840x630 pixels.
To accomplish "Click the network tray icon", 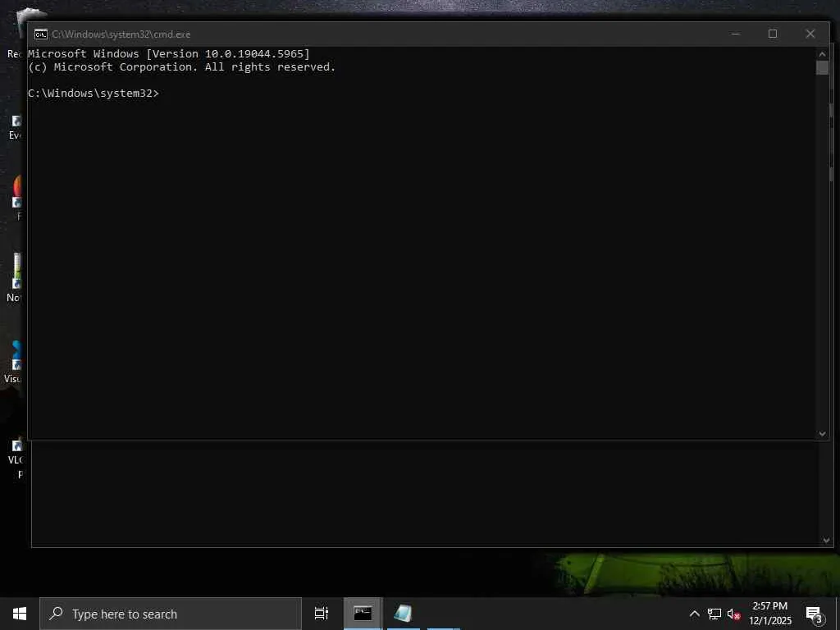I will click(x=714, y=614).
